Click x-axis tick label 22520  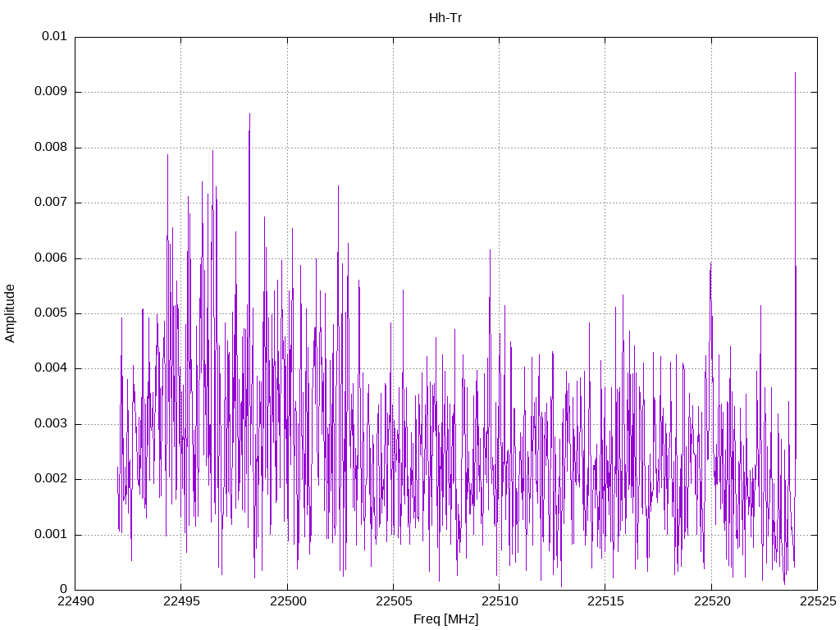click(x=712, y=601)
